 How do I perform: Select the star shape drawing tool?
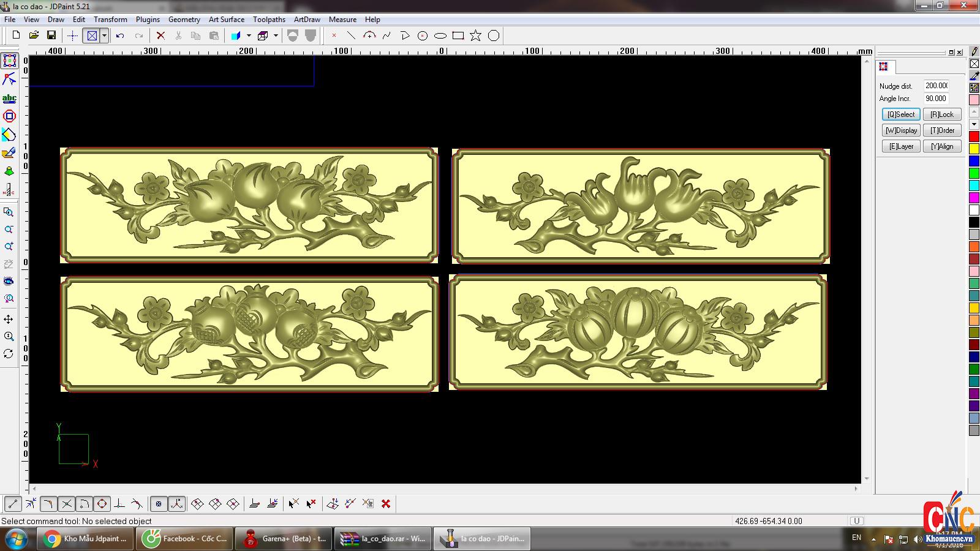click(x=475, y=36)
